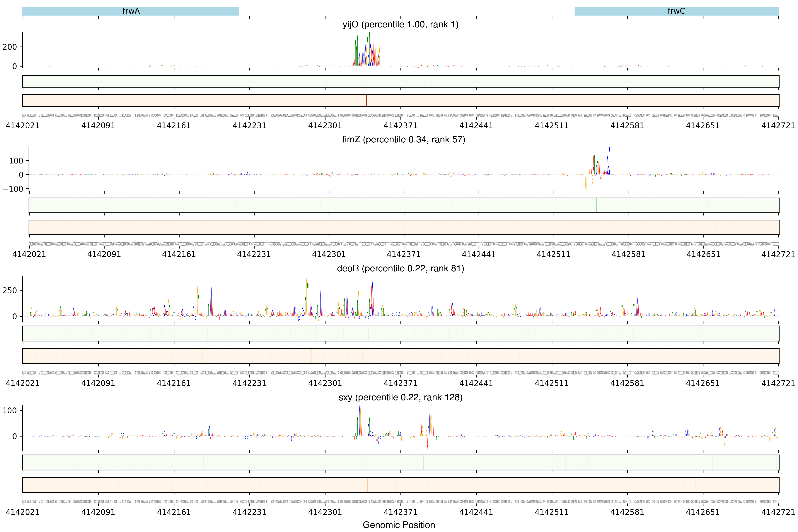The image size is (798, 532).
Task: Click 4142161 tick label under deoR panel
Action: (174, 383)
